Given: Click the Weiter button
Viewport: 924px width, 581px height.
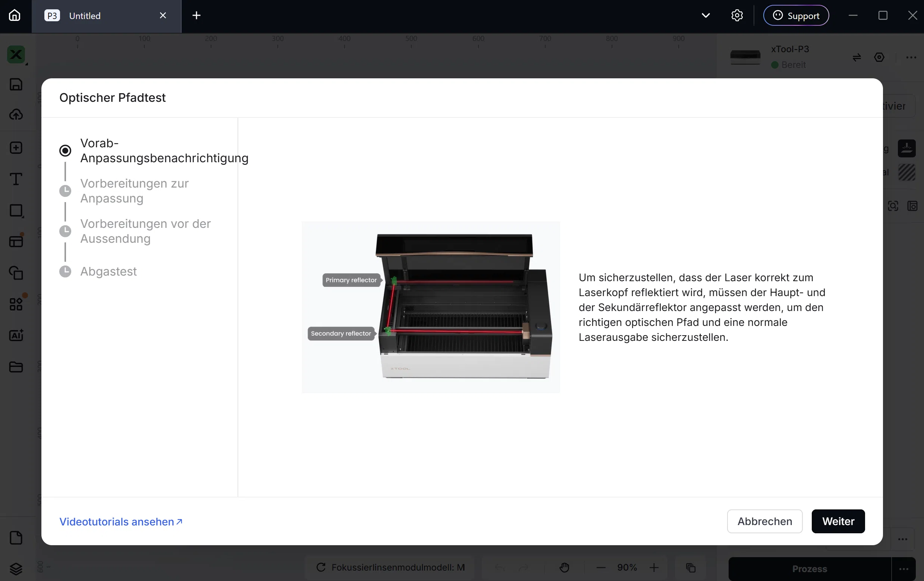Looking at the screenshot, I should tap(838, 521).
